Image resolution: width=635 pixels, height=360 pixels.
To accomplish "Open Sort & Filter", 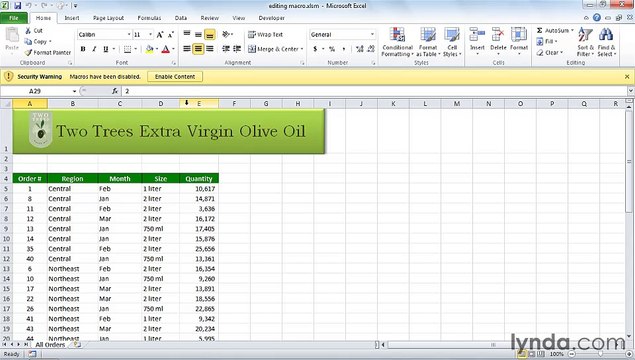I will 585,42.
